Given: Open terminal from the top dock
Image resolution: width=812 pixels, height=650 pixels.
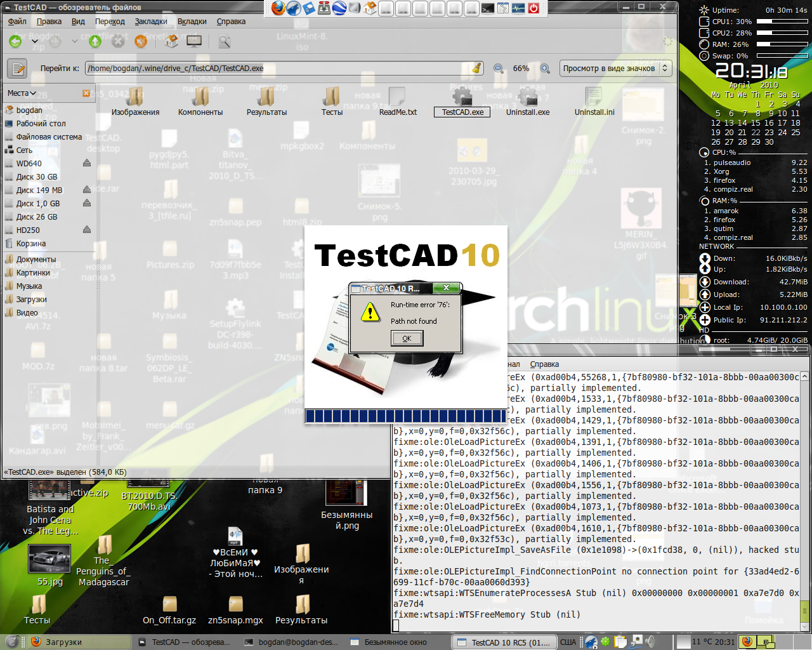Looking at the screenshot, I should point(488,8).
